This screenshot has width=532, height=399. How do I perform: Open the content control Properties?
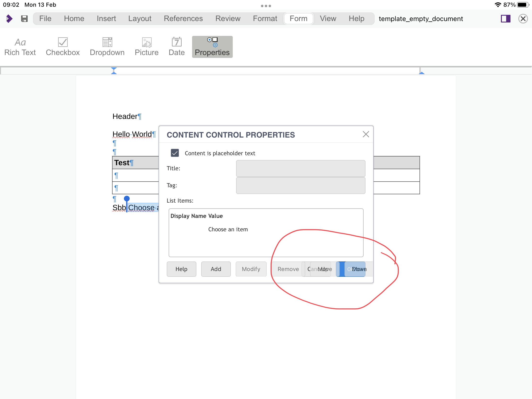pyautogui.click(x=212, y=46)
